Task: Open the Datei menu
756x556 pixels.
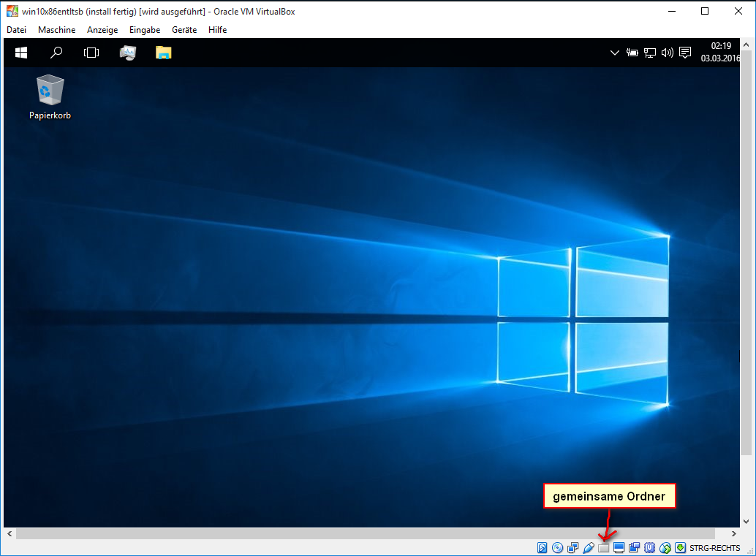Action: 16,30
